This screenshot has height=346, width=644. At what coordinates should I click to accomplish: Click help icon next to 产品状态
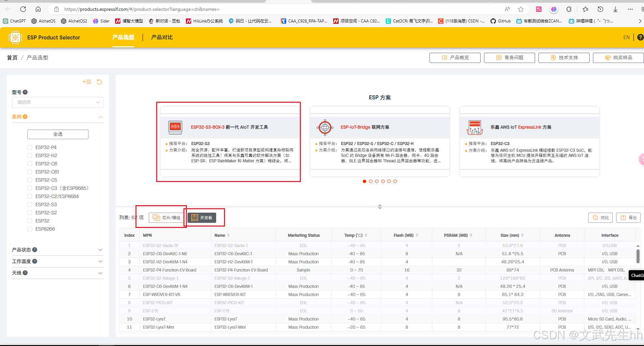click(x=35, y=250)
